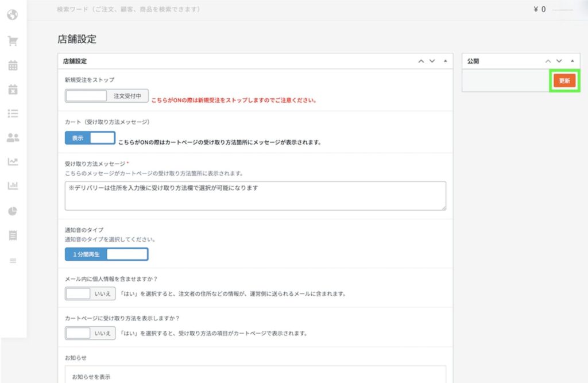Screen dimensions: 588x383
Task: Open the pie chart icon in sidebar
Action: [13, 210]
